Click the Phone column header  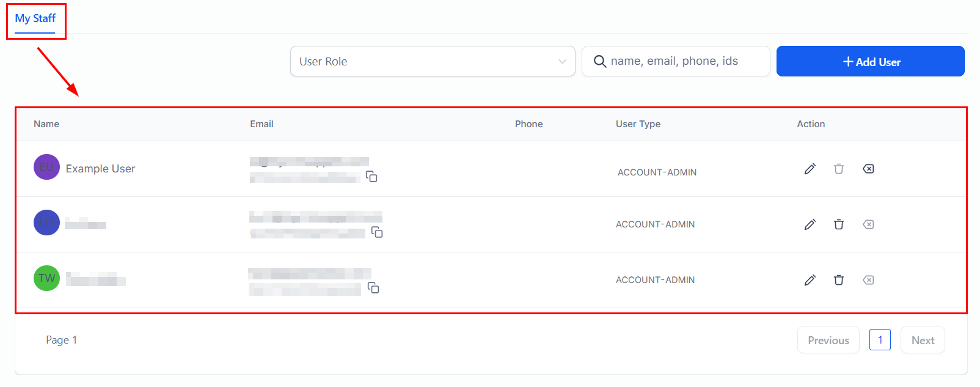[x=529, y=124]
